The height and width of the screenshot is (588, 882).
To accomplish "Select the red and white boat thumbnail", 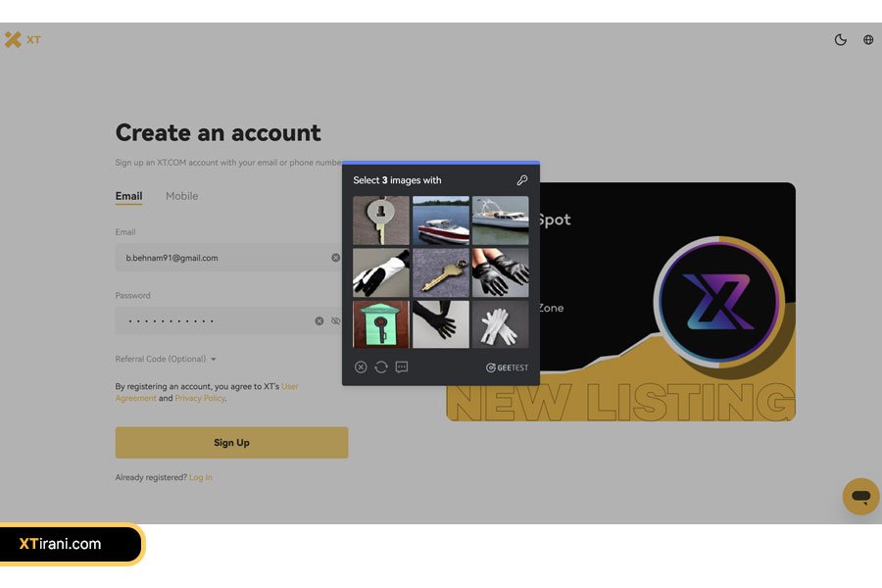I will [441, 220].
